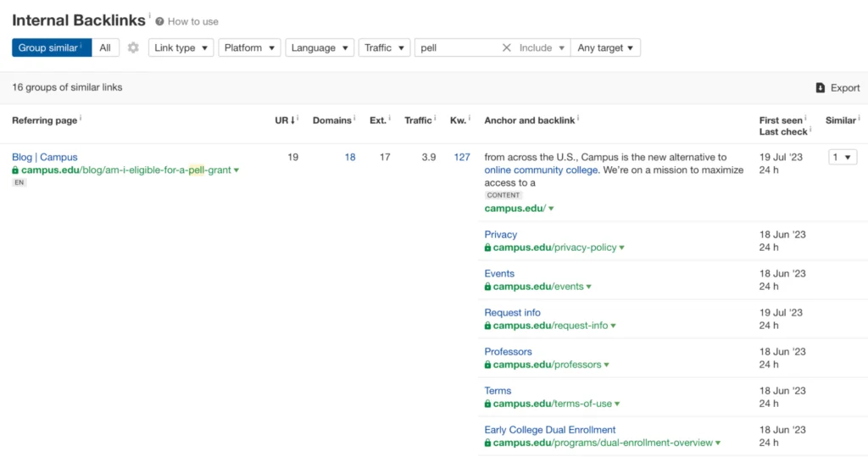Open the Request info anchor link
This screenshot has width=868, height=457.
click(512, 313)
